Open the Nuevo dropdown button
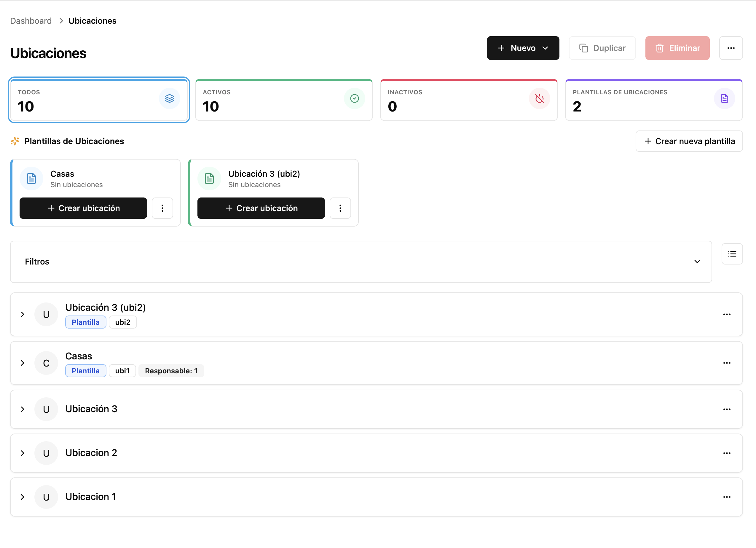The height and width of the screenshot is (548, 756). 523,48
